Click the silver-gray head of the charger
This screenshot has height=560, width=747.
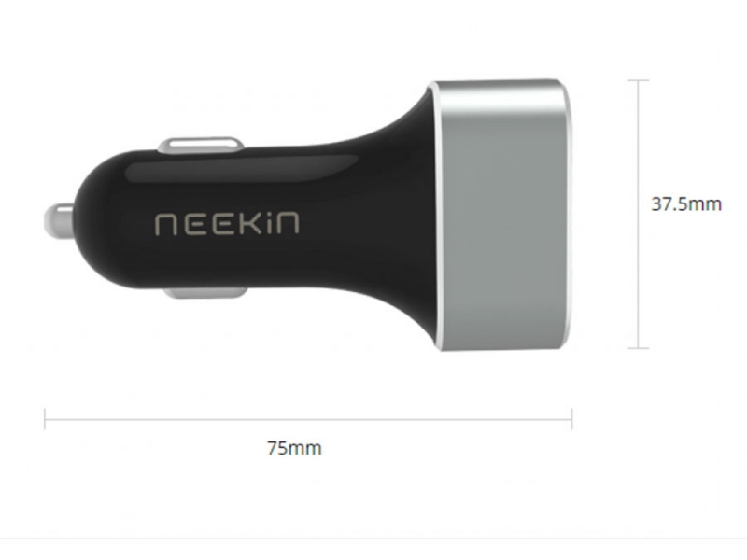pyautogui.click(x=502, y=216)
